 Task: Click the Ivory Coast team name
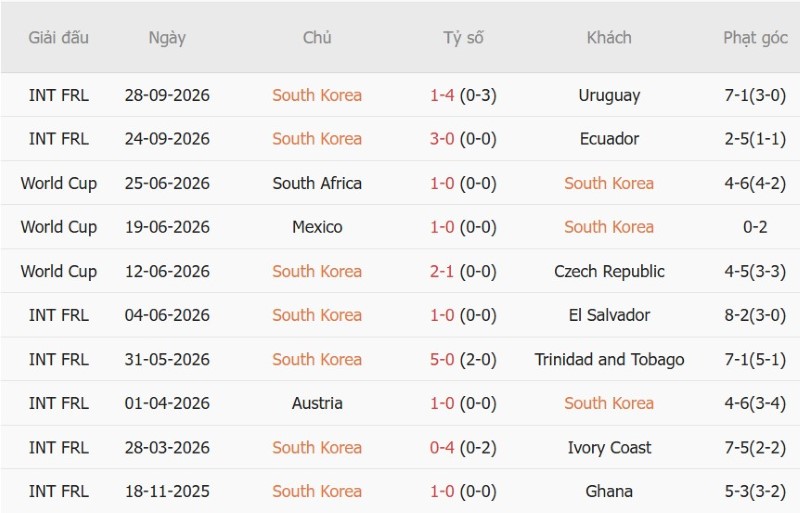coord(609,448)
